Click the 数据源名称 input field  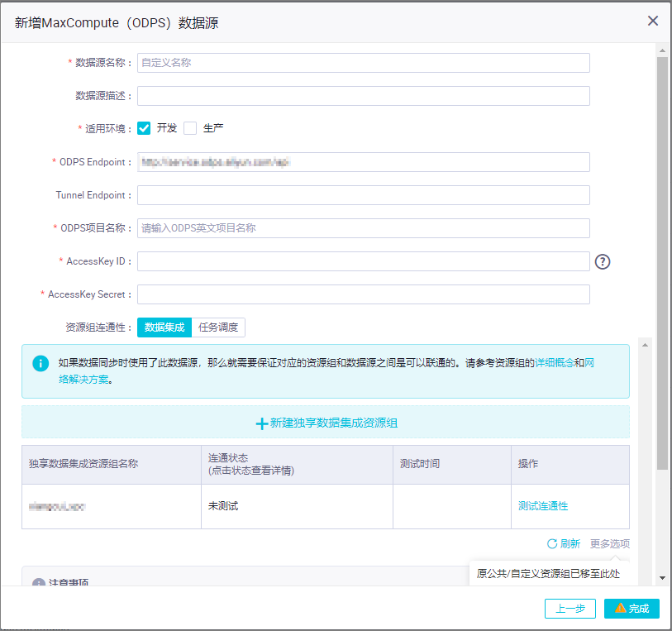(364, 63)
